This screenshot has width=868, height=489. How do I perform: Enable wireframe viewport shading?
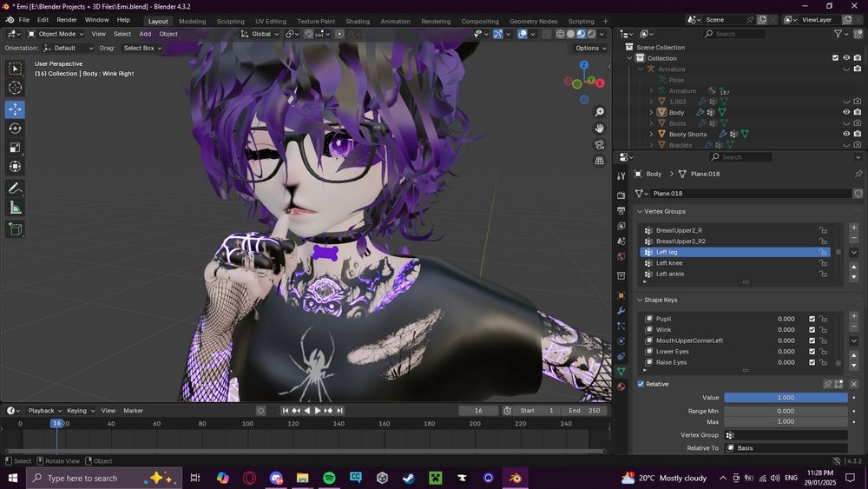tap(560, 34)
